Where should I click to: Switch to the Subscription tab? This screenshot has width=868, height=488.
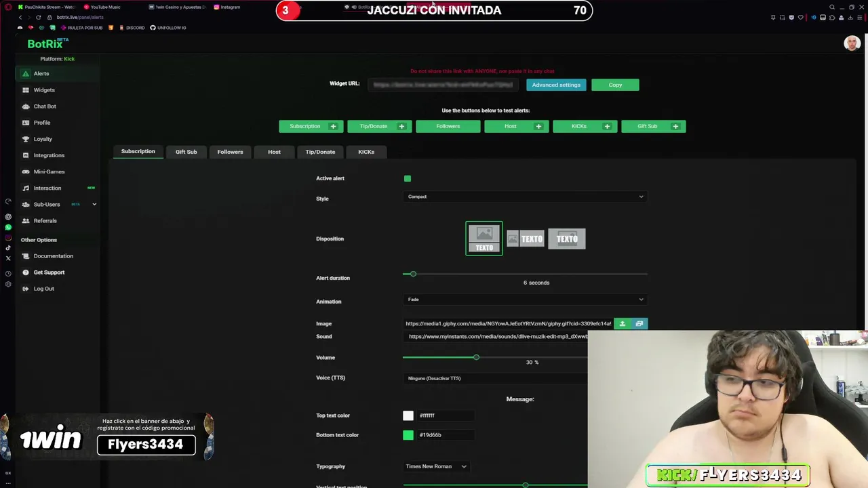[x=138, y=151]
